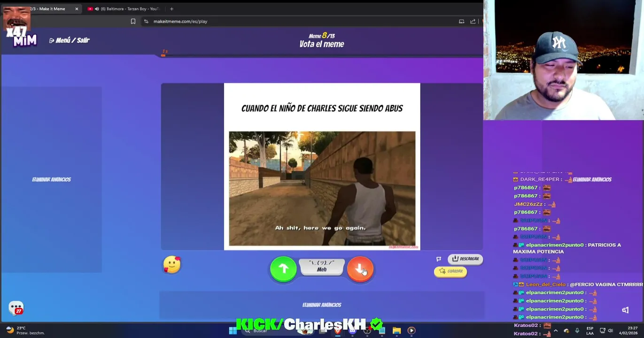The width and height of the screenshot is (644, 338).
Task: Vote Meh with the shrug button
Action: (322, 267)
